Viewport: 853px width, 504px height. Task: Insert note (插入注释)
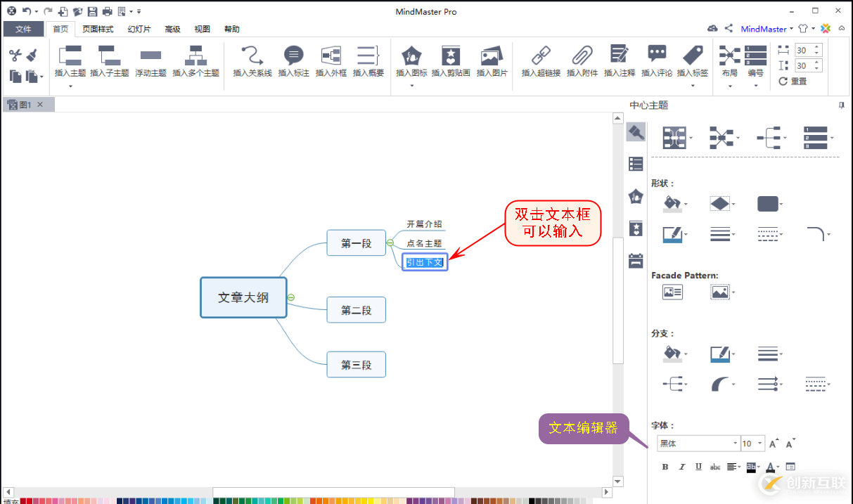pos(619,55)
